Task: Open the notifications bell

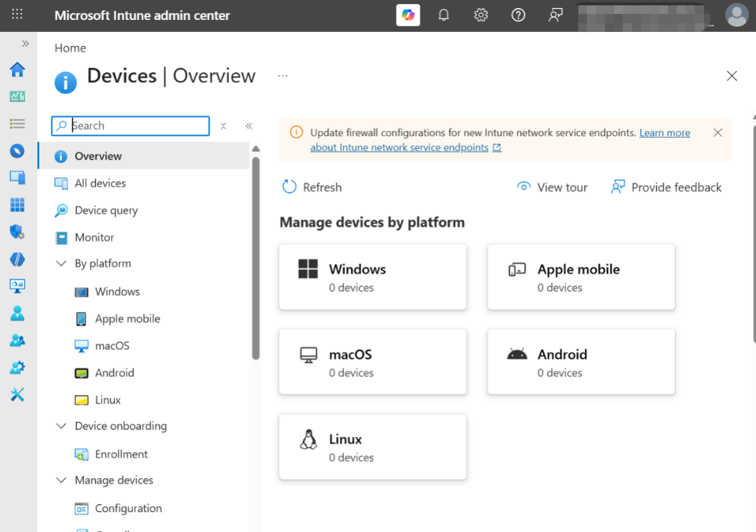Action: pyautogui.click(x=444, y=15)
